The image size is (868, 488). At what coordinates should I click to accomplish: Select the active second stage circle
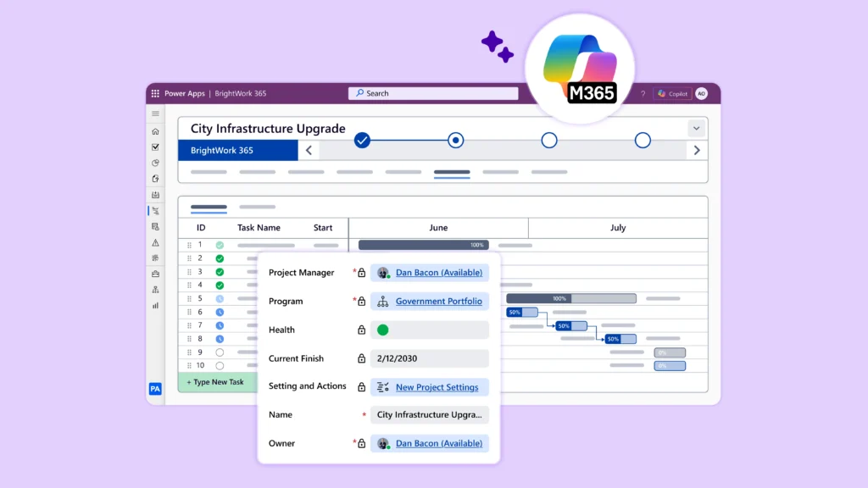(455, 141)
